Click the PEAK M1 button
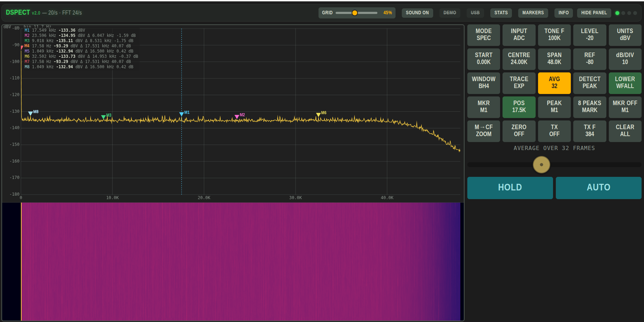This screenshot has width=644, height=322. click(x=554, y=107)
